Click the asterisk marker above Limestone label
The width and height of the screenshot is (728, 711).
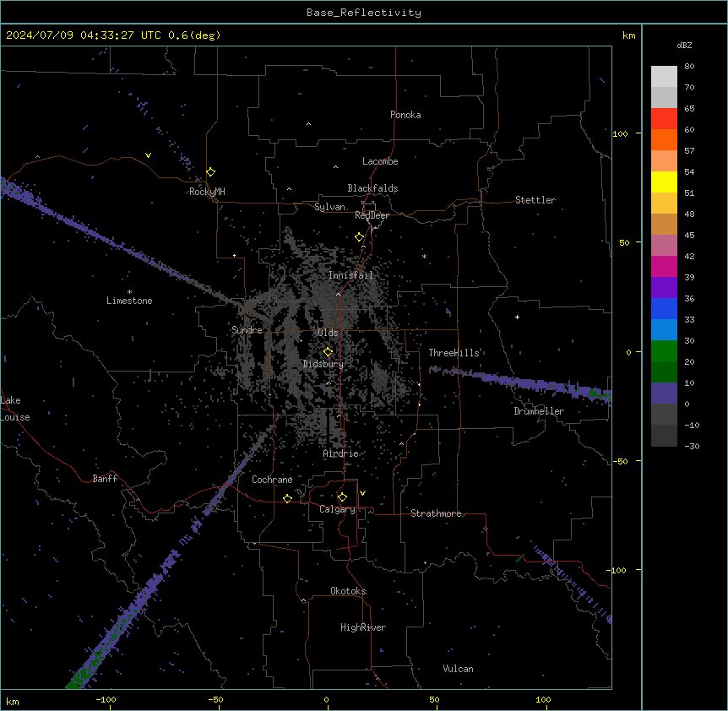tap(129, 292)
